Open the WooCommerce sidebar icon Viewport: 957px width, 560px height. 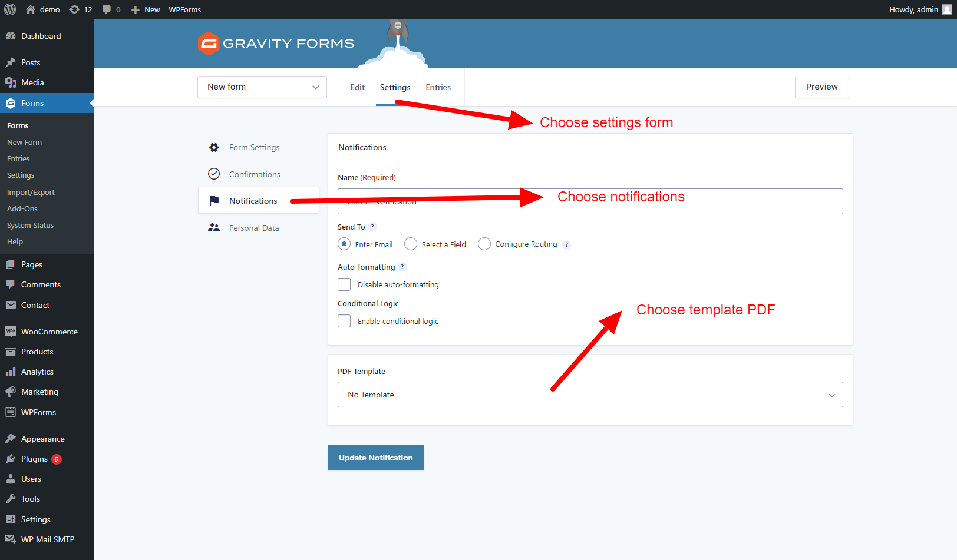[x=11, y=331]
